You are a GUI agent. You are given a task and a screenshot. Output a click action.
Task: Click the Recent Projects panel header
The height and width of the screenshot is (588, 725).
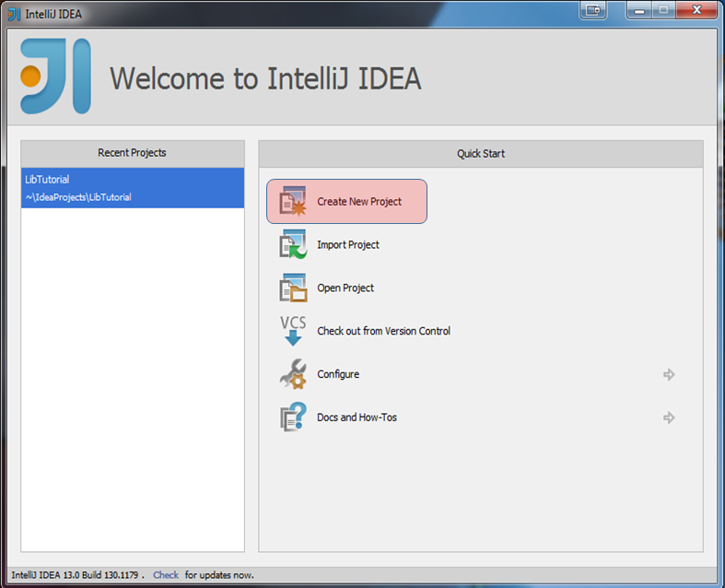click(x=133, y=153)
